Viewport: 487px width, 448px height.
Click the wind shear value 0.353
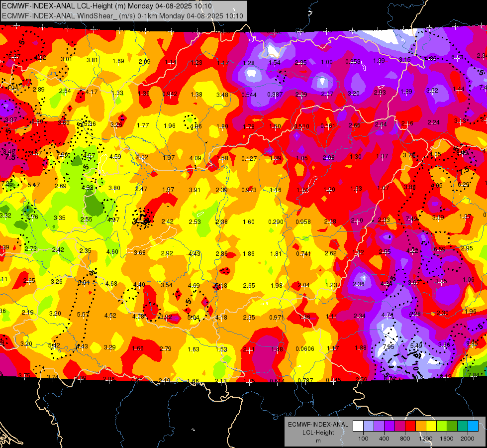pos(353,62)
